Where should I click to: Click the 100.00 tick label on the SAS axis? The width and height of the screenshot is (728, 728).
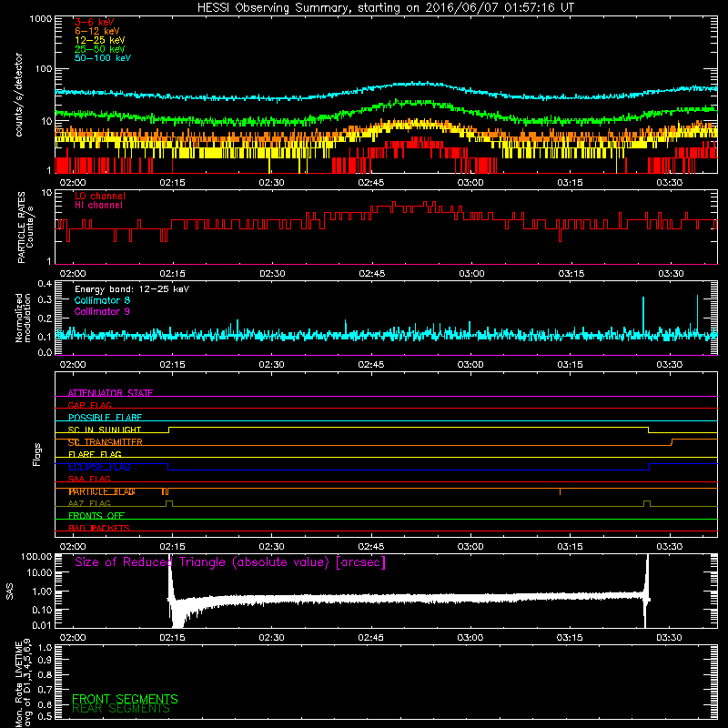coord(36,557)
